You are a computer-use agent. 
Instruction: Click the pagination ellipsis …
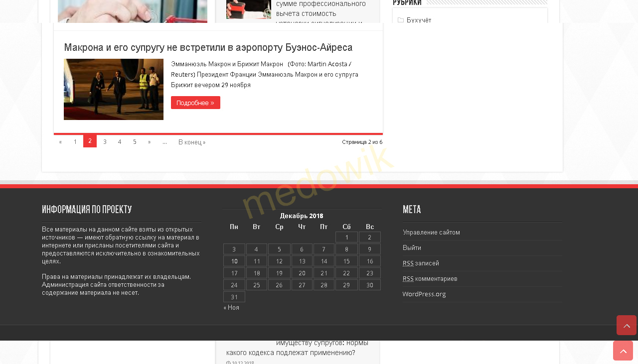[164, 142]
